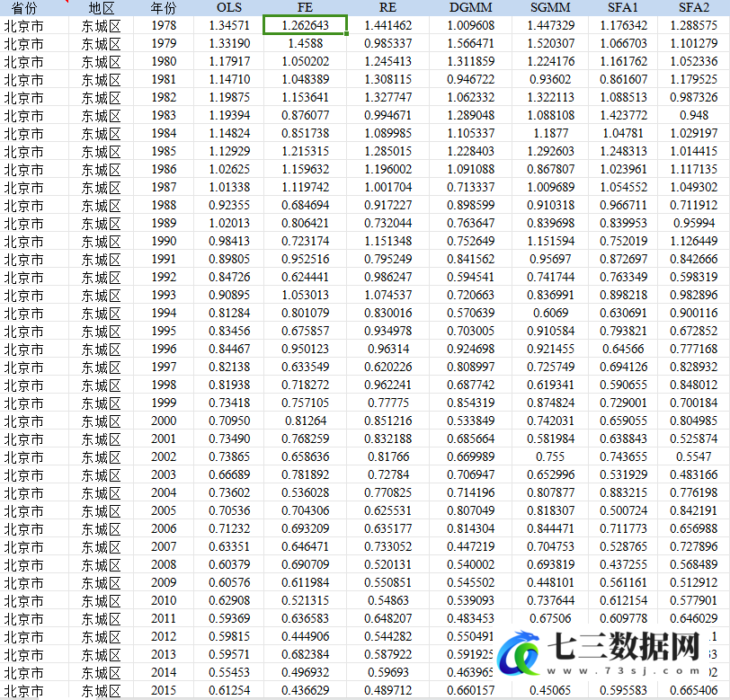Viewport: 730px width, 700px height.
Task: Click DGMM value 1.566471
Action: click(471, 43)
